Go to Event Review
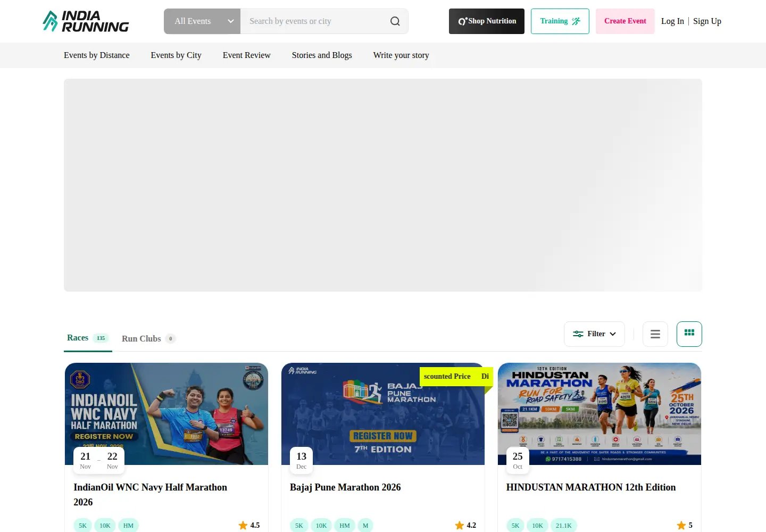The height and width of the screenshot is (532, 766). (x=247, y=55)
